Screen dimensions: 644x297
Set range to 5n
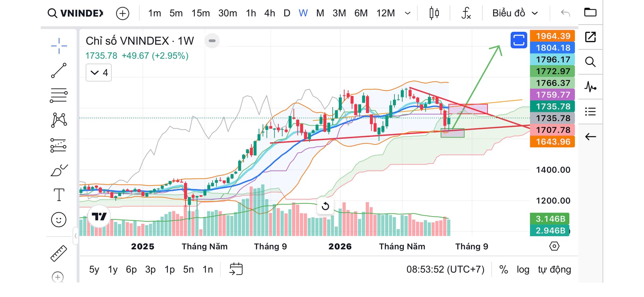tap(189, 270)
